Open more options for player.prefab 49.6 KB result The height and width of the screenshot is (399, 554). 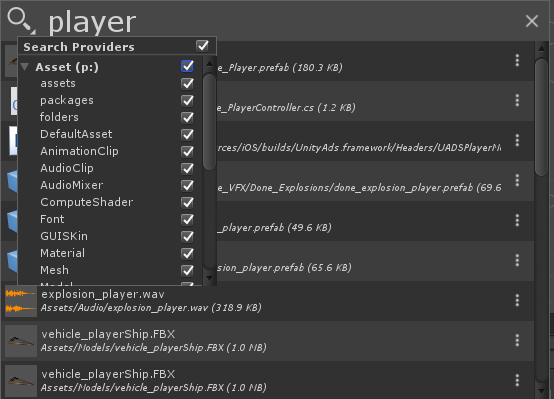click(517, 220)
